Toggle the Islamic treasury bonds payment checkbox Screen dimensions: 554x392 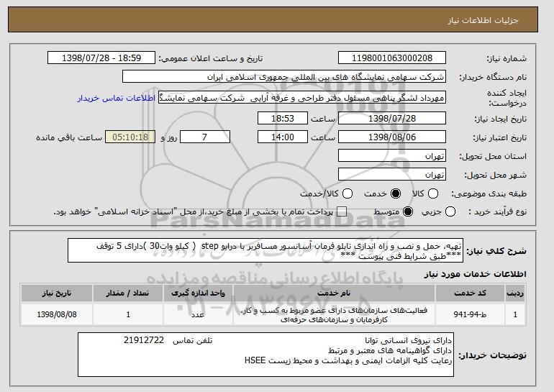pos(341,212)
